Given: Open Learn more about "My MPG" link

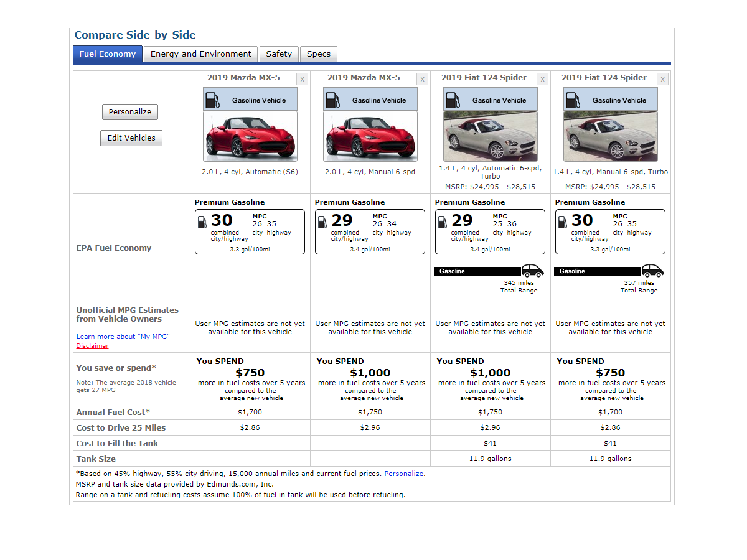Looking at the screenshot, I should (123, 337).
